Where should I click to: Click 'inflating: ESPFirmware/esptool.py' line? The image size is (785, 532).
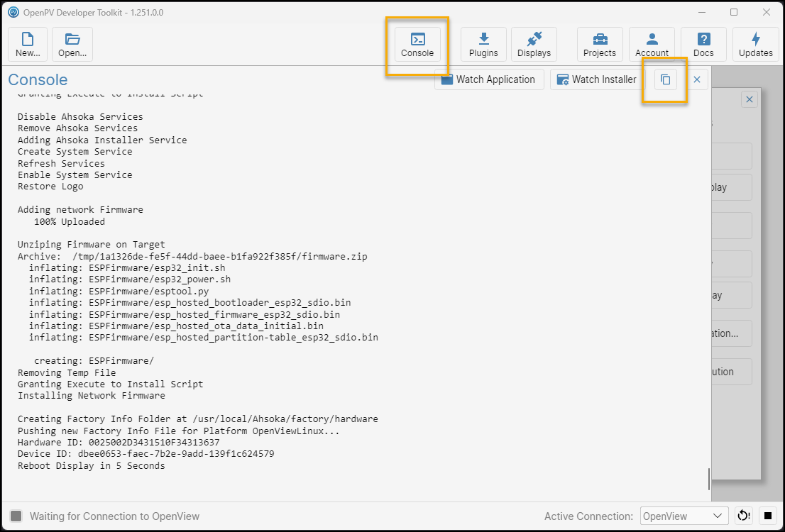point(119,292)
